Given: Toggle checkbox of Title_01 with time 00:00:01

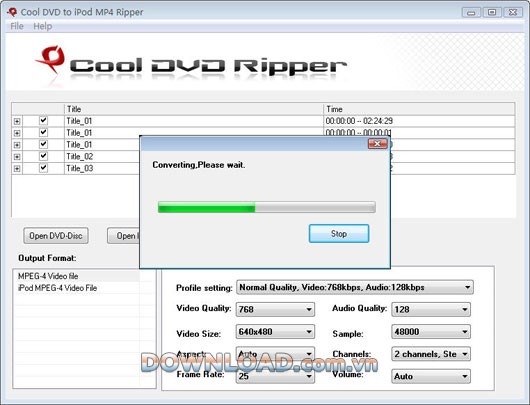Looking at the screenshot, I should pyautogui.click(x=43, y=132).
